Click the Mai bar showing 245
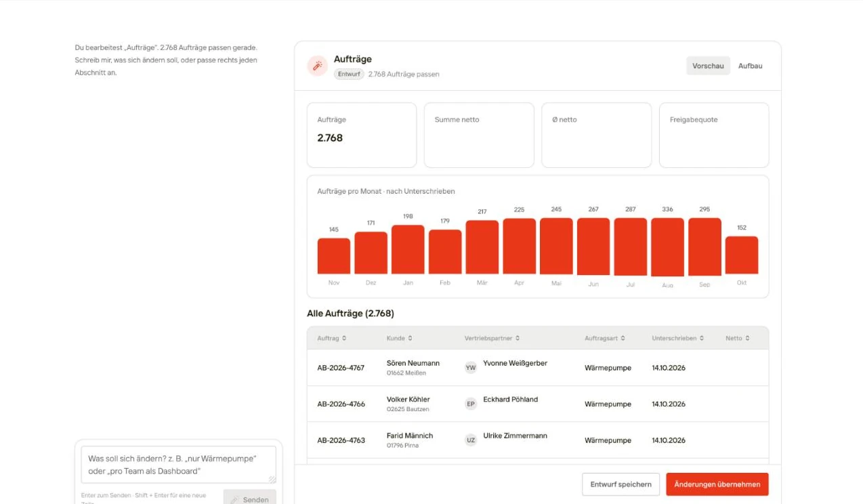Viewport: 863px width, 504px height. click(556, 246)
